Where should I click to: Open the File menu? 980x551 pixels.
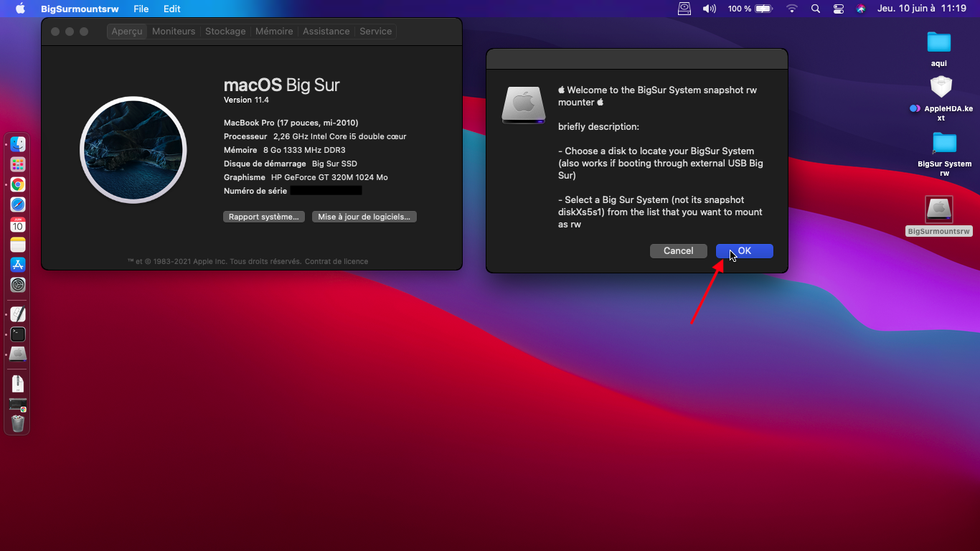point(141,9)
